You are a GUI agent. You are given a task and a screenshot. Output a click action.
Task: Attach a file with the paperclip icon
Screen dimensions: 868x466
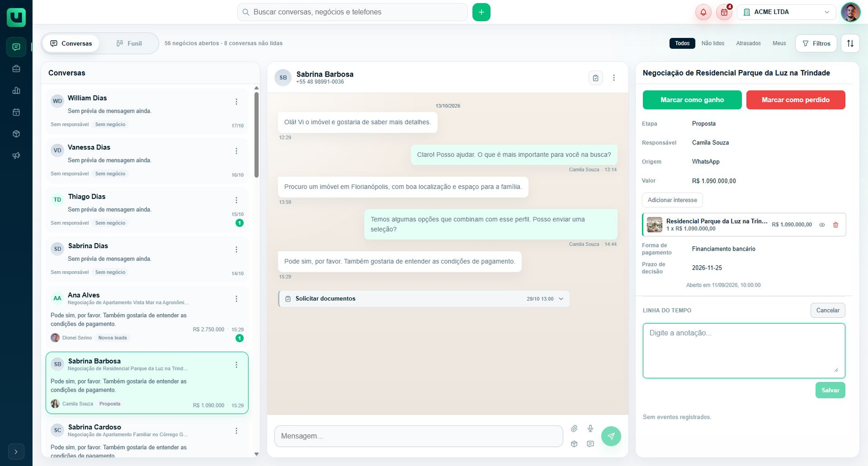point(574,429)
